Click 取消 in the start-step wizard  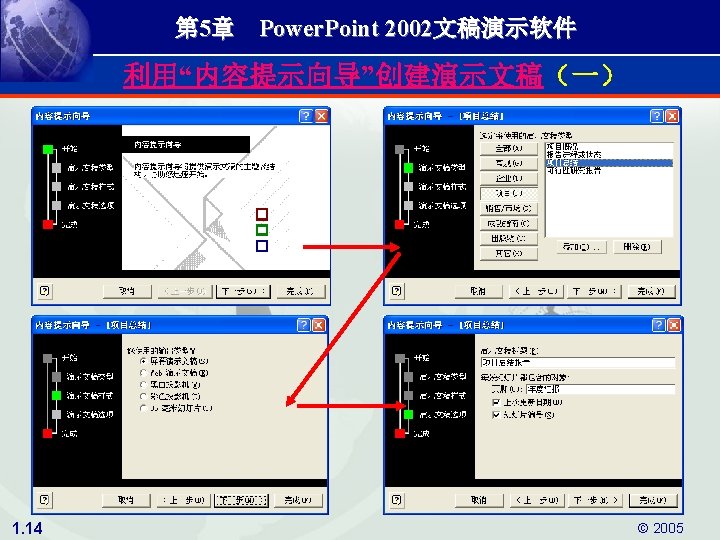pyautogui.click(x=127, y=291)
